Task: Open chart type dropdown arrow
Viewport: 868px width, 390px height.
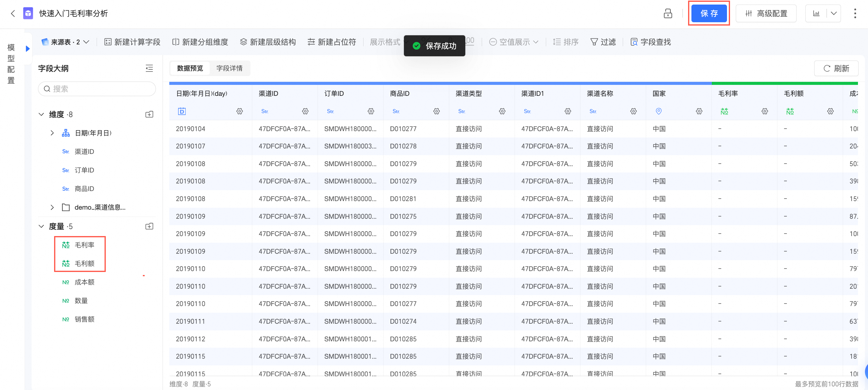Action: tap(834, 13)
